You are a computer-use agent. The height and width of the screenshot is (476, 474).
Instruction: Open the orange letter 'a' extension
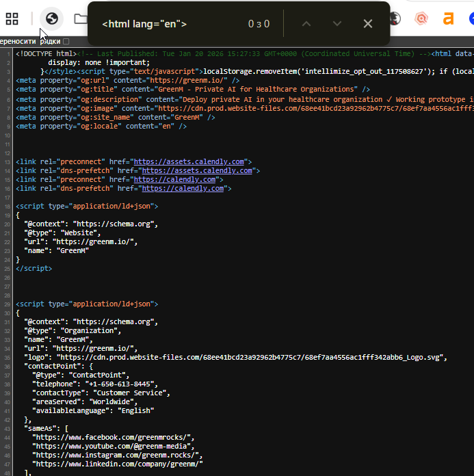pos(448,18)
